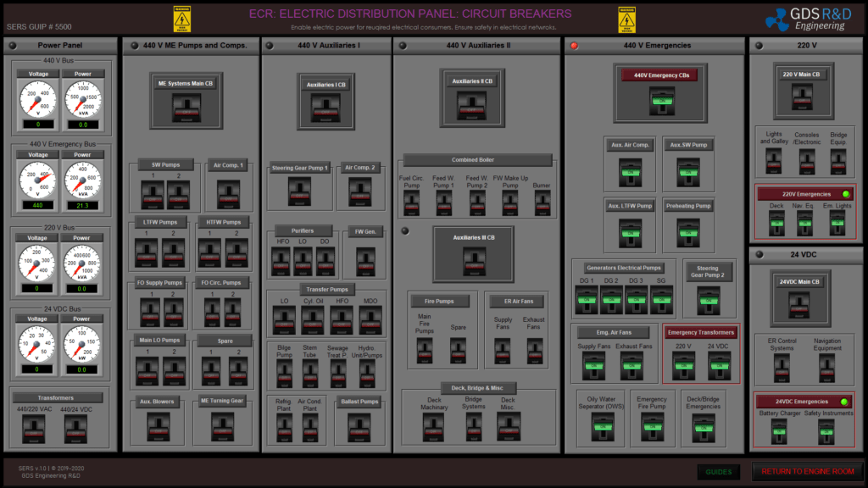Open the GUIDES button
The width and height of the screenshot is (868, 488).
tap(718, 472)
